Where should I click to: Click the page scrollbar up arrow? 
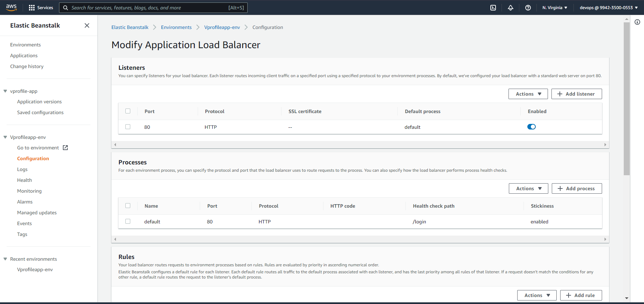point(627,19)
